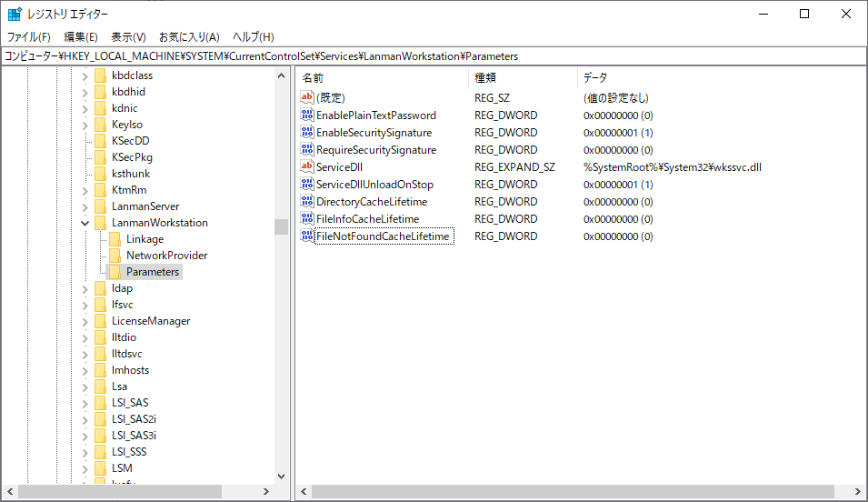Click the ServiceDll string value icon
This screenshot has width=868, height=502.
tap(306, 166)
